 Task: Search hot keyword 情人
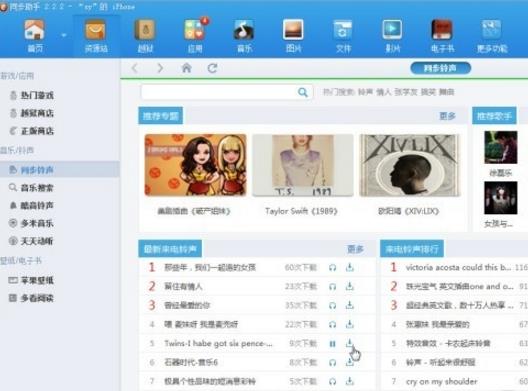tap(383, 92)
